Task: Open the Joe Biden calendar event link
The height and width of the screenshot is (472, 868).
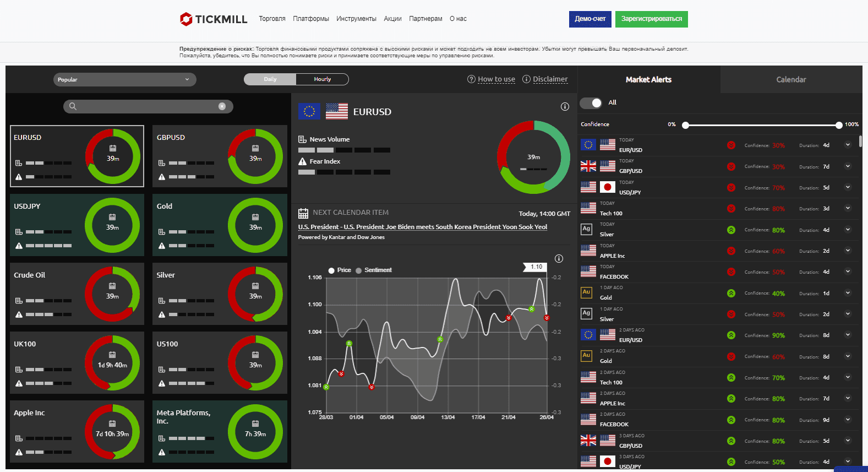Action: click(x=423, y=227)
